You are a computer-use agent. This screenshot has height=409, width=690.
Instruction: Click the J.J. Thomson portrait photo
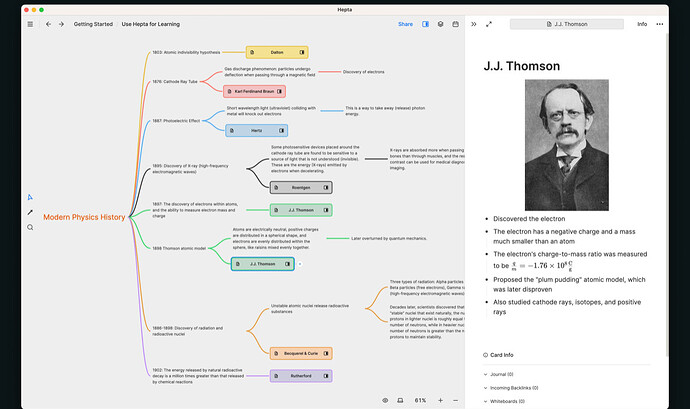[567, 145]
